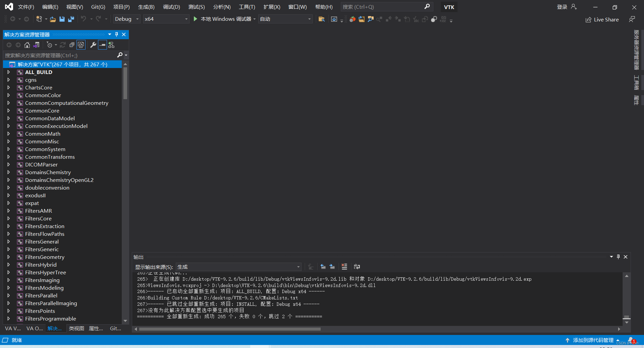Select the doubleconversion project
Viewport: 644px width, 348px height.
(x=47, y=188)
